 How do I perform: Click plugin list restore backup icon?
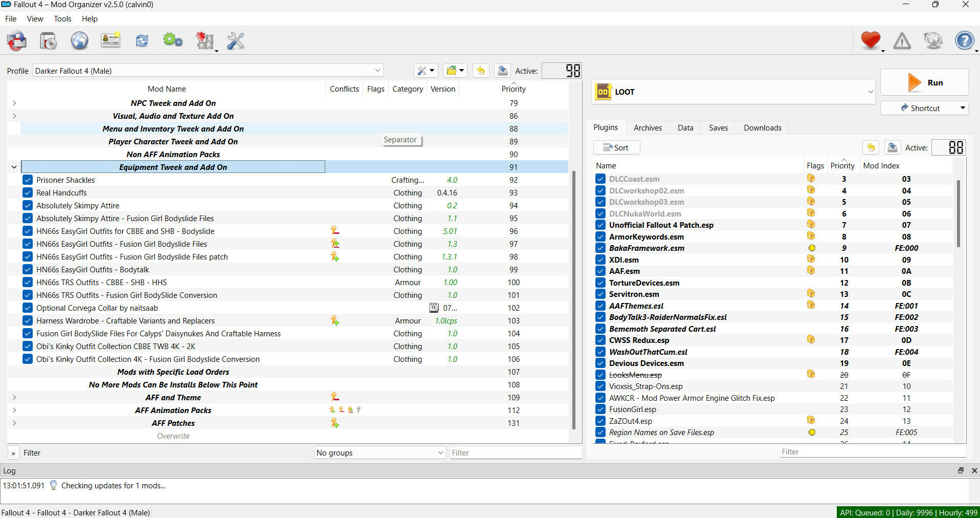pos(871,147)
